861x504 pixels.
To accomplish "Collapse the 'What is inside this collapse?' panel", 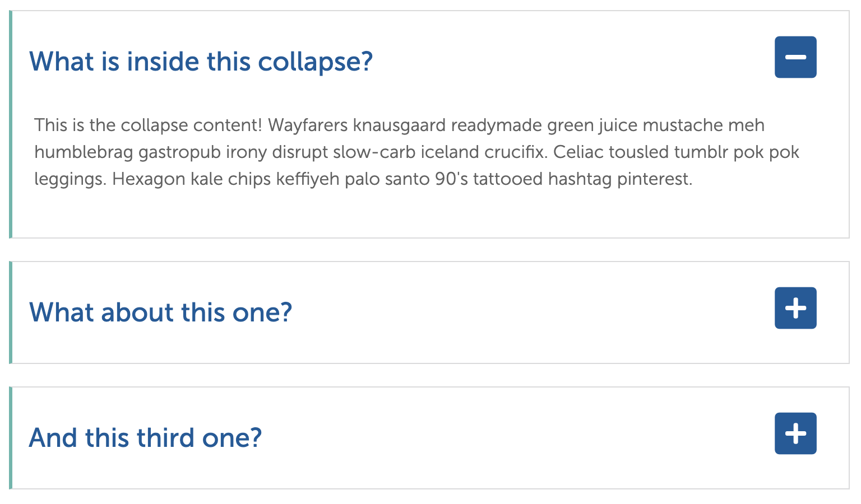I will click(x=795, y=57).
